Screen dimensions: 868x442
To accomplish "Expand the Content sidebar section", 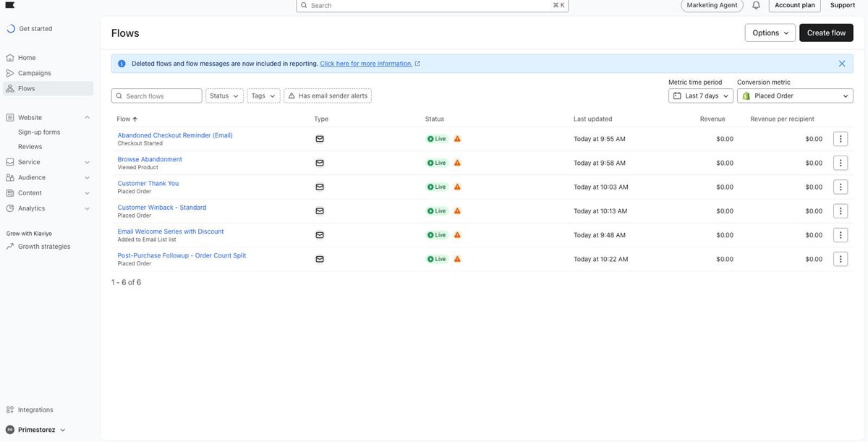I will point(88,193).
